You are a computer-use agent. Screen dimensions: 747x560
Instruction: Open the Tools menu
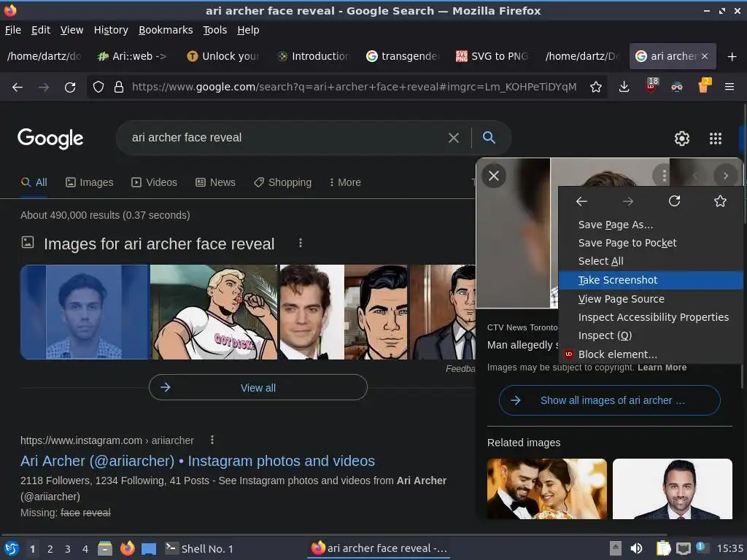[x=215, y=30]
